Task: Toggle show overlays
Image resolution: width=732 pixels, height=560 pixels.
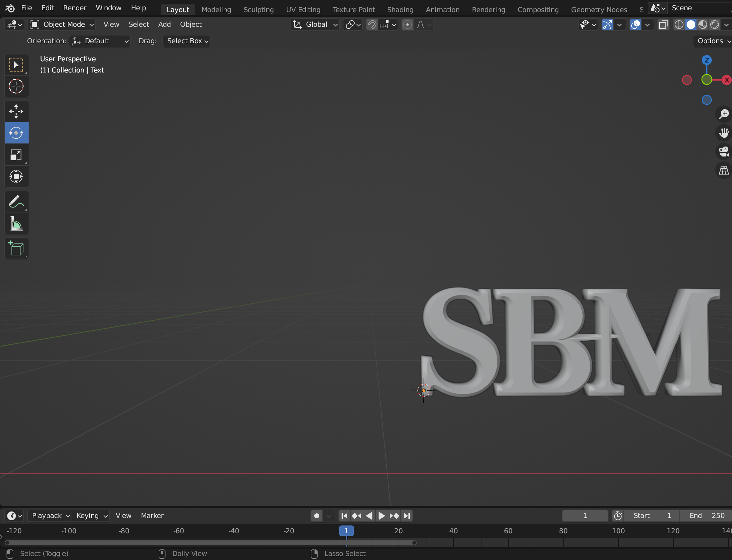Action: point(635,25)
